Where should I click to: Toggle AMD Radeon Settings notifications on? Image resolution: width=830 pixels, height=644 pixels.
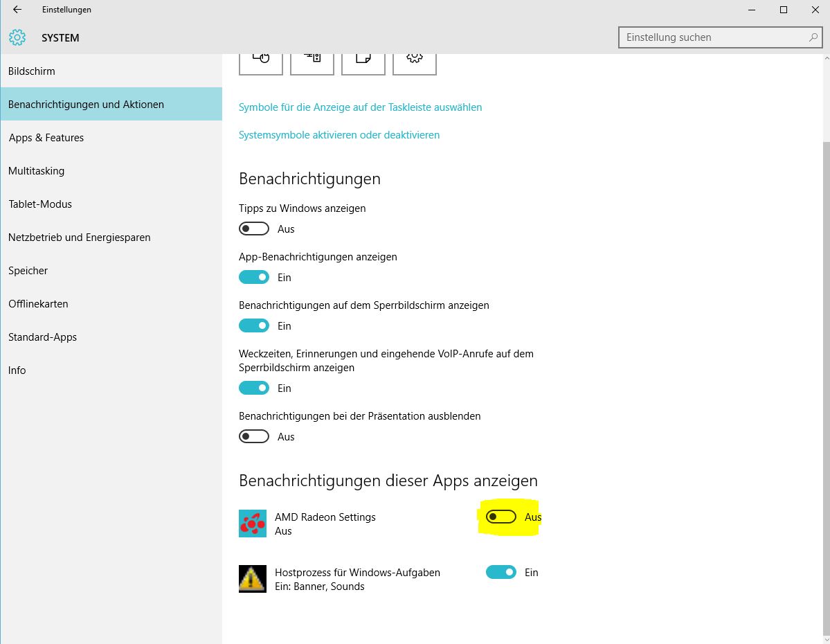501,517
